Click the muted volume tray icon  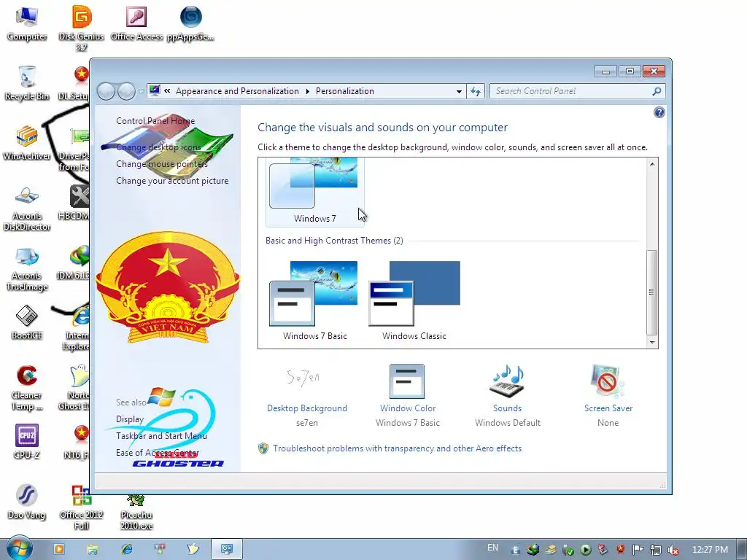coord(673,550)
